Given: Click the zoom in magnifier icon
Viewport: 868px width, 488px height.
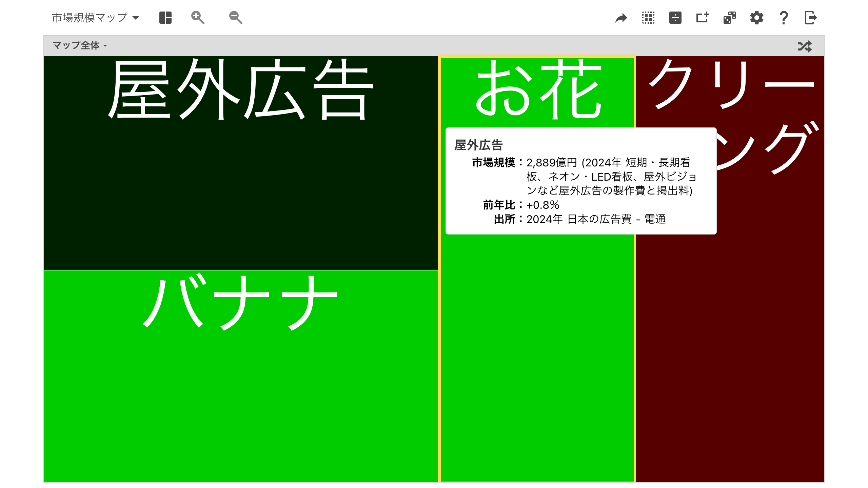Looking at the screenshot, I should coord(198,18).
